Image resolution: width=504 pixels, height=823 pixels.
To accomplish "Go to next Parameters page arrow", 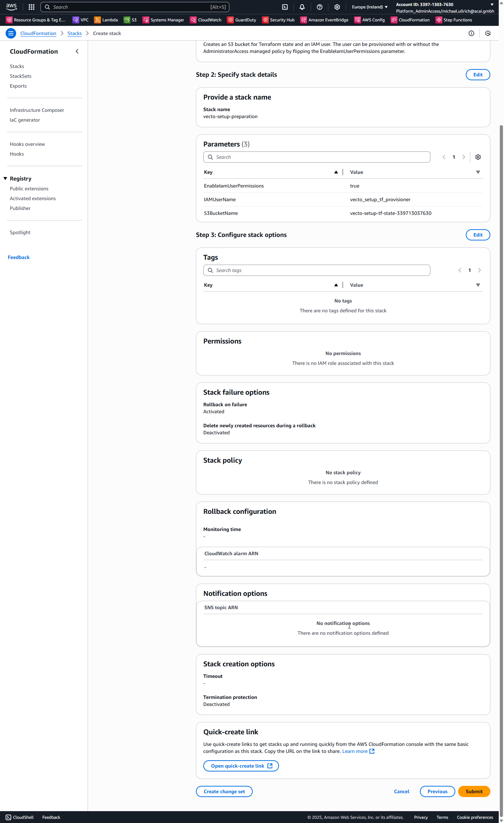I will [464, 157].
